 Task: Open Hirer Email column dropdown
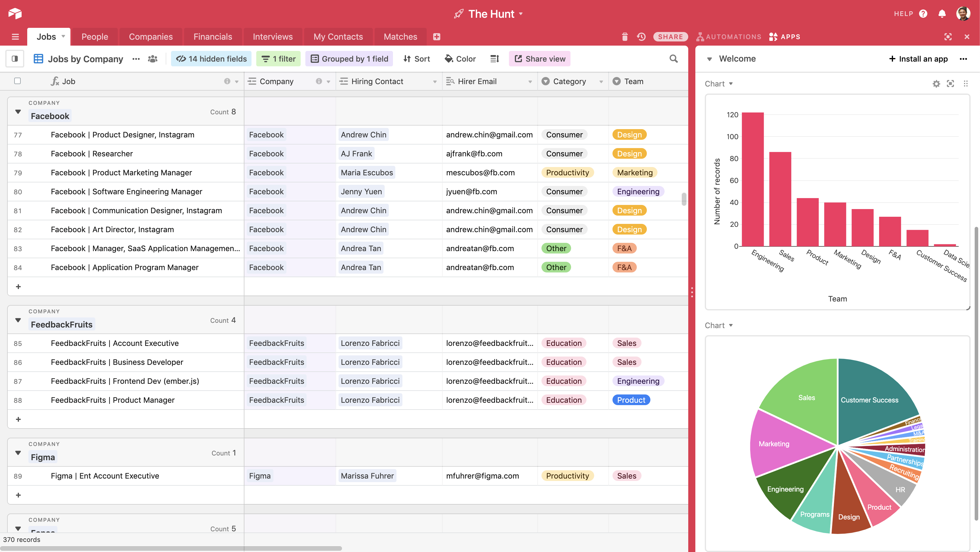530,81
